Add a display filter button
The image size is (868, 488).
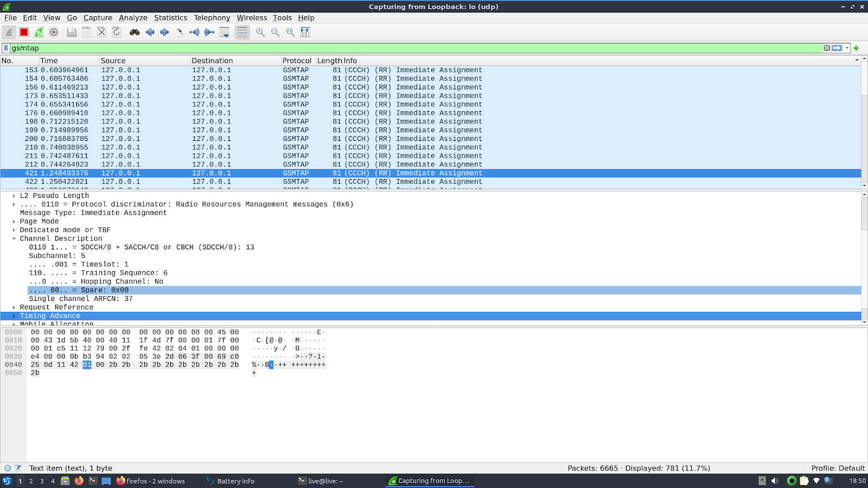[x=857, y=48]
